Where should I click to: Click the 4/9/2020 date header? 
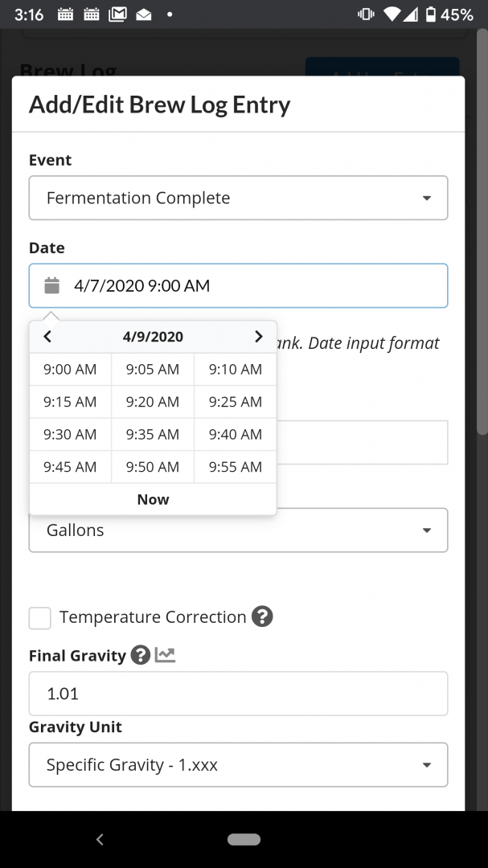[x=153, y=337]
